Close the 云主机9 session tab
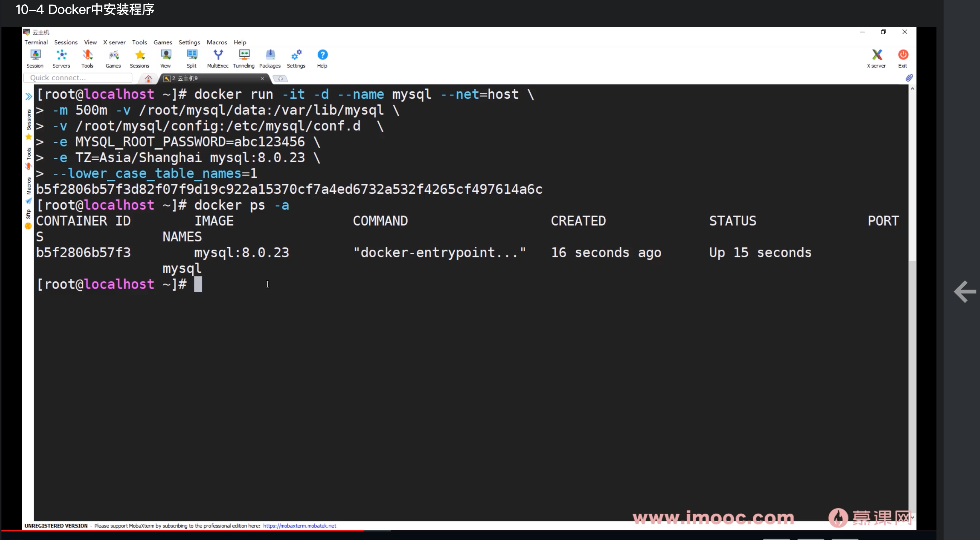This screenshot has height=540, width=980. coord(262,78)
